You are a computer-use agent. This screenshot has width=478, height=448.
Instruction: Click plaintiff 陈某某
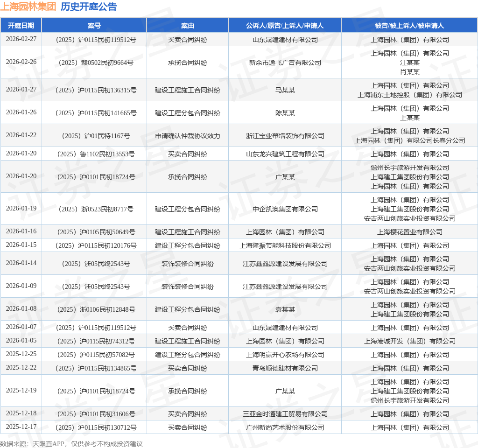tap(285, 113)
